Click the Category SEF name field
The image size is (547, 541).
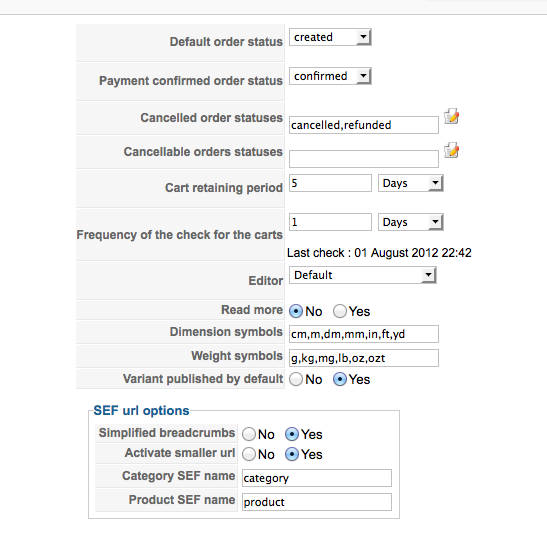pos(317,478)
